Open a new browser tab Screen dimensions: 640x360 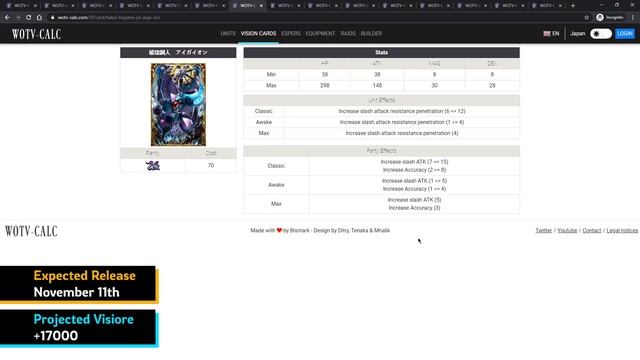573,6
